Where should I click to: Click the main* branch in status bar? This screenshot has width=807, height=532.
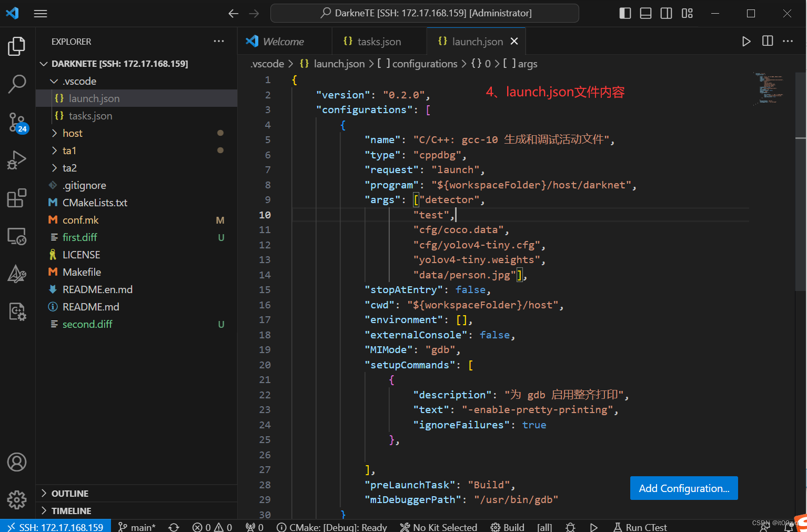pos(137,527)
